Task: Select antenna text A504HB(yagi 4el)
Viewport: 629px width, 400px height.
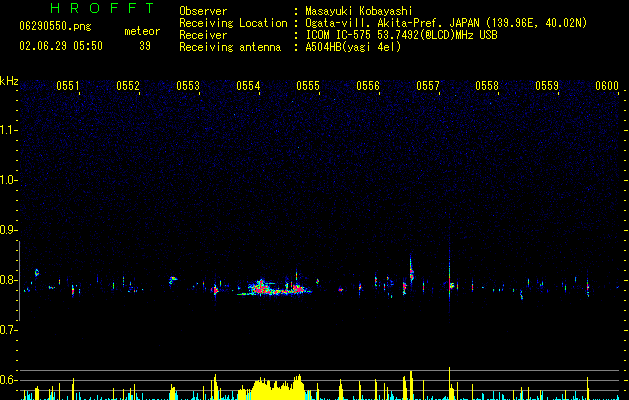Action: tap(353, 47)
